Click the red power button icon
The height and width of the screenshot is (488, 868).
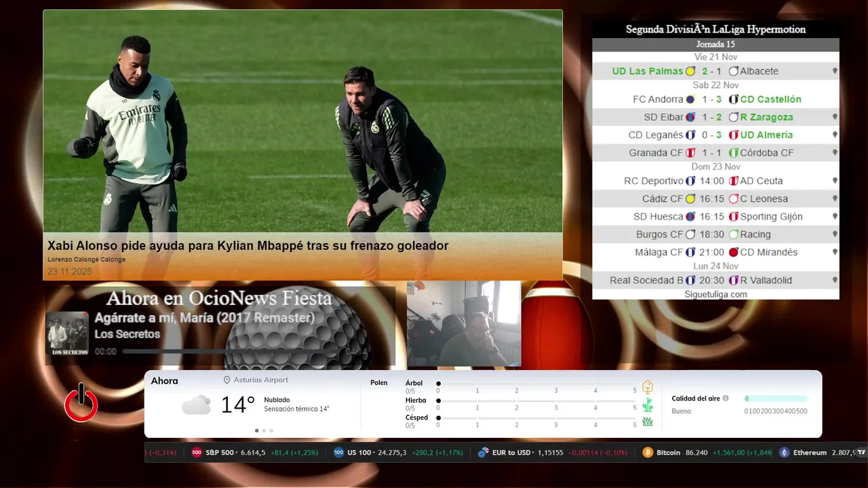click(x=81, y=403)
